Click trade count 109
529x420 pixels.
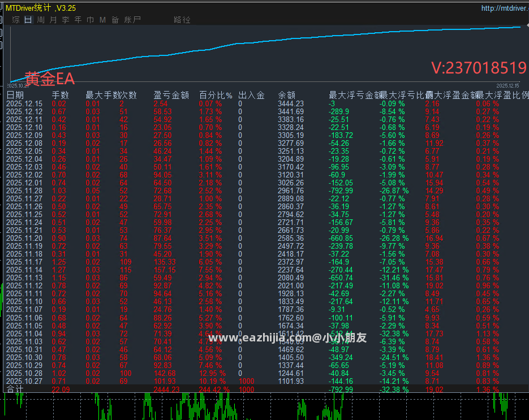point(126,262)
